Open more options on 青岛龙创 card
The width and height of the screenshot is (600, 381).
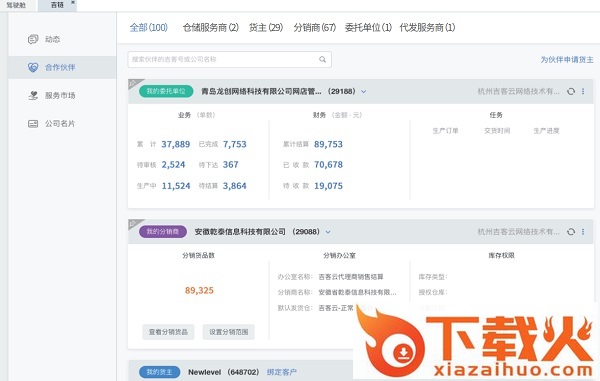583,91
